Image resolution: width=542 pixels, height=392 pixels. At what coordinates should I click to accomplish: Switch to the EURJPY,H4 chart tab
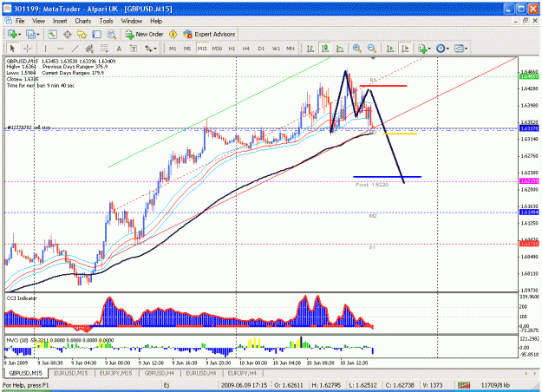coord(242,373)
